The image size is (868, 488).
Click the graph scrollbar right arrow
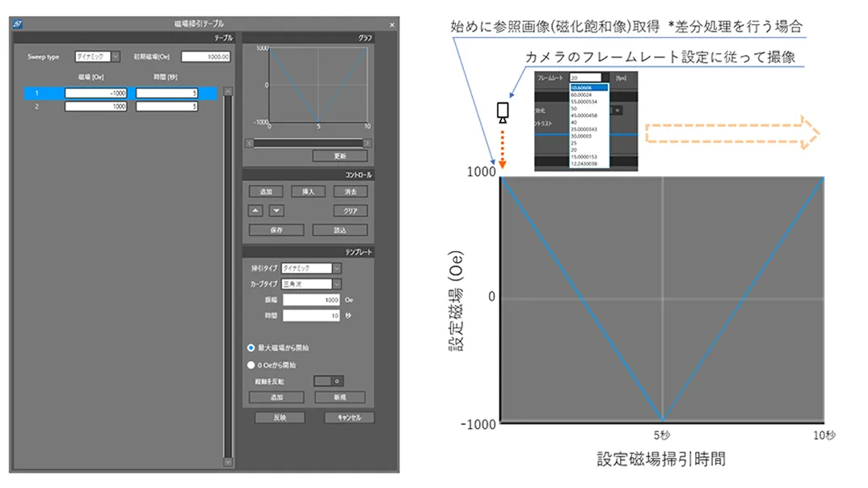[368, 143]
